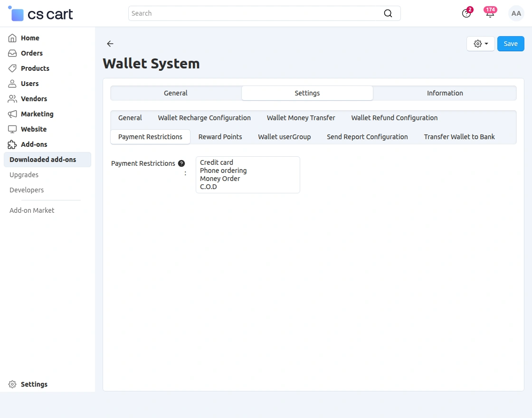Switch to the Information tab
Image resolution: width=532 pixels, height=418 pixels.
[x=445, y=93]
